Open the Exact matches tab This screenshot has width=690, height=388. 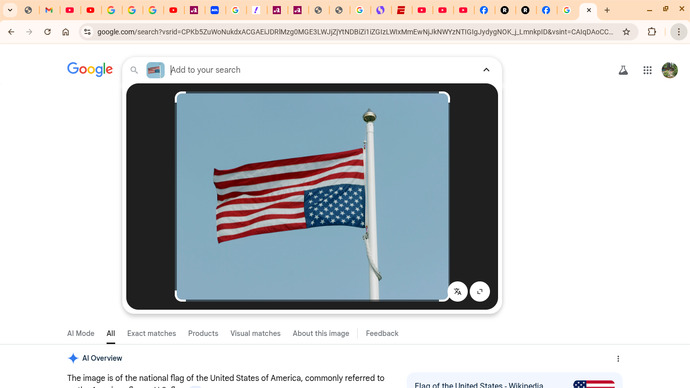point(151,333)
